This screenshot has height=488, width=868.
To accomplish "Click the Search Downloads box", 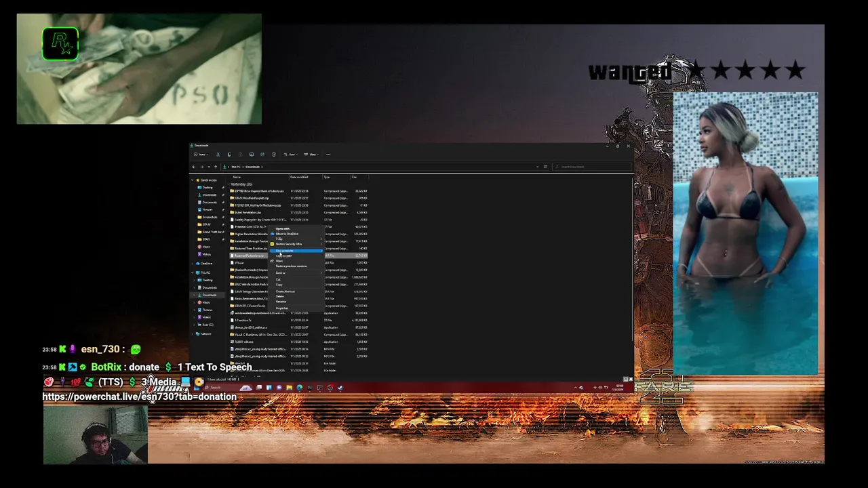I will 592,167.
